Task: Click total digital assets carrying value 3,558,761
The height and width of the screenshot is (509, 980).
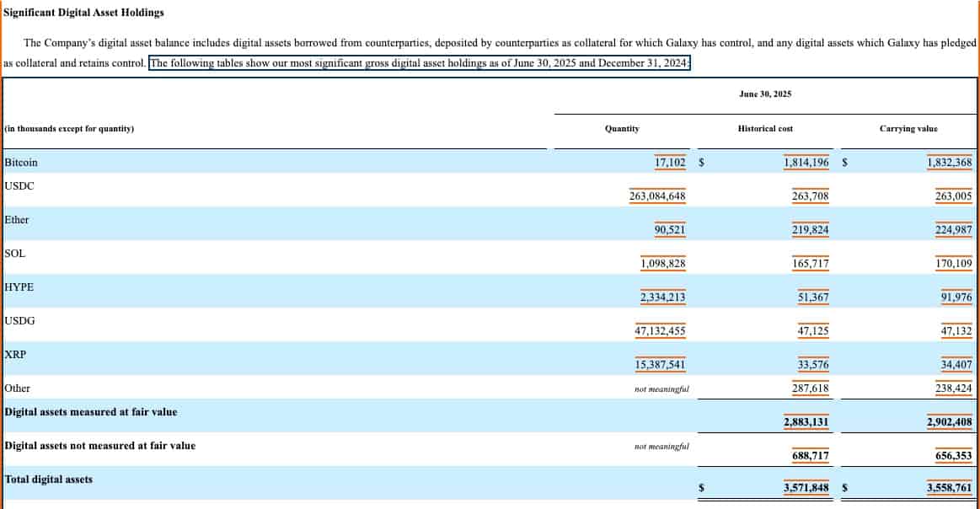Action: tap(949, 487)
